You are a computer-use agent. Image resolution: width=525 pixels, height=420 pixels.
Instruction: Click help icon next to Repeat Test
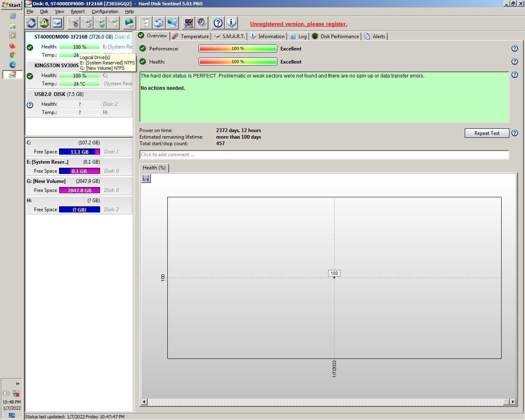point(515,133)
